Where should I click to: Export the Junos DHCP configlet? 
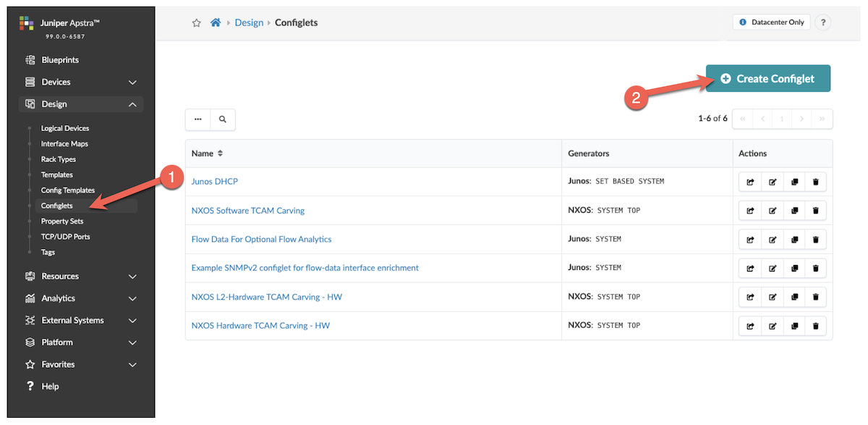750,182
